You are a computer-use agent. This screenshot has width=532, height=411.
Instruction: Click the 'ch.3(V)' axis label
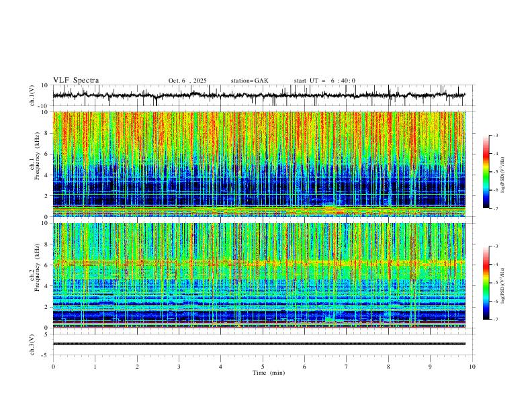[x=32, y=345]
